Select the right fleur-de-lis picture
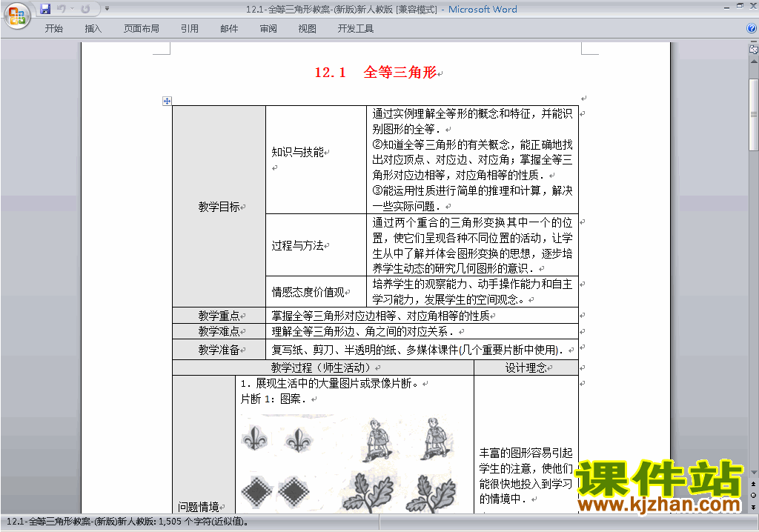 (298, 440)
